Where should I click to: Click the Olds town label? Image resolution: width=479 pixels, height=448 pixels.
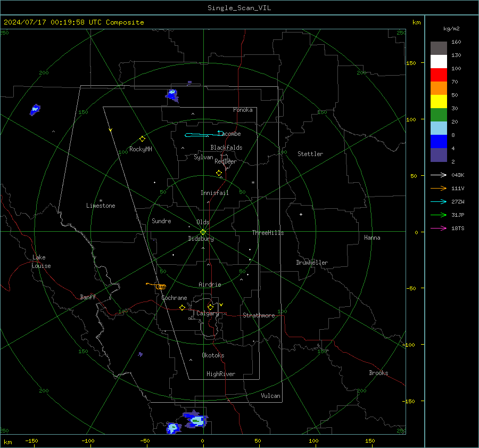203,222
